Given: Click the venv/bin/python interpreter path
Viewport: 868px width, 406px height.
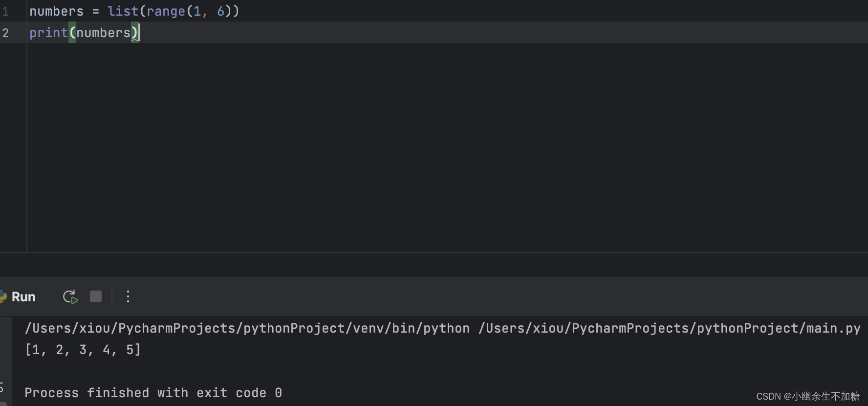Looking at the screenshot, I should (247, 328).
